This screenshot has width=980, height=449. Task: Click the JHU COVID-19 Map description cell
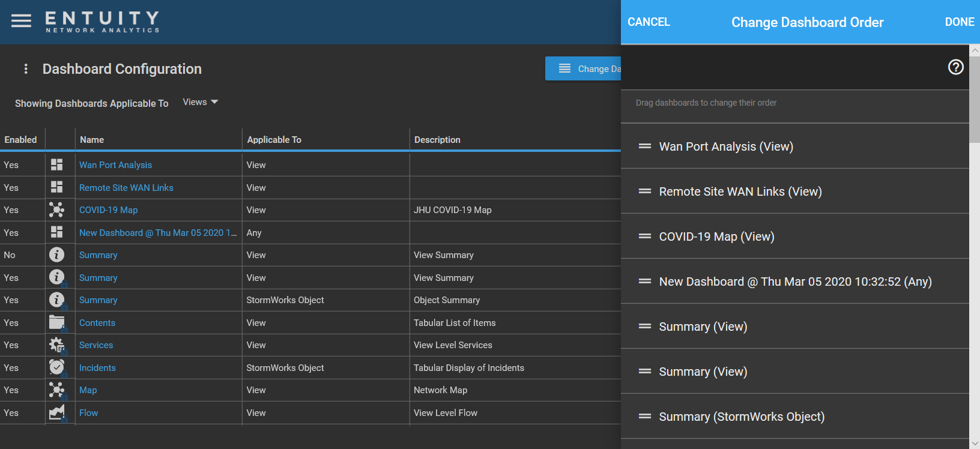point(452,209)
